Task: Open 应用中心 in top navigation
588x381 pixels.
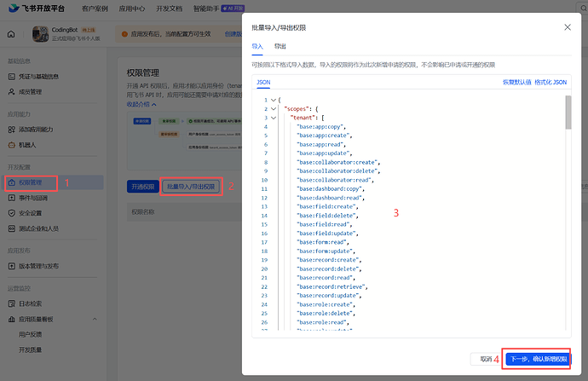Action: click(132, 9)
